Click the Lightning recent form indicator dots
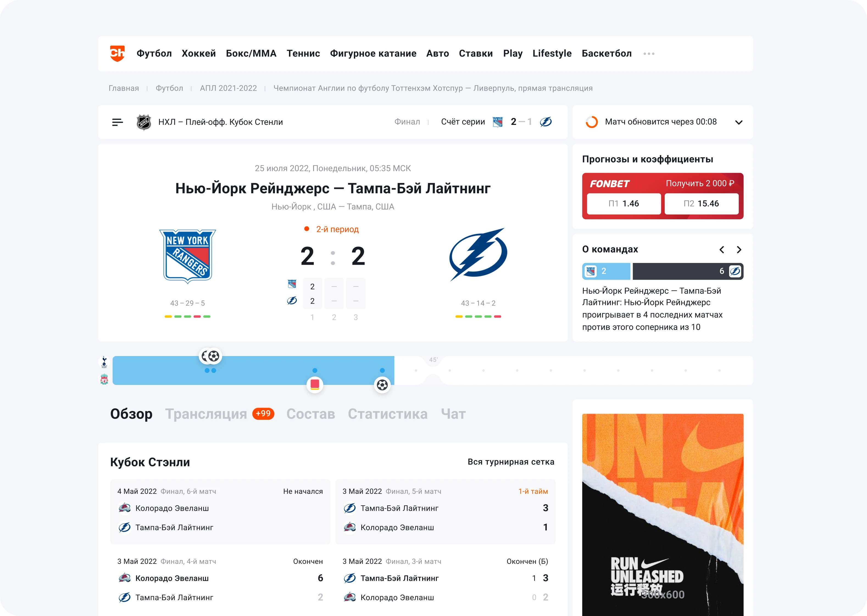Image resolution: width=867 pixels, height=616 pixels. point(478,316)
